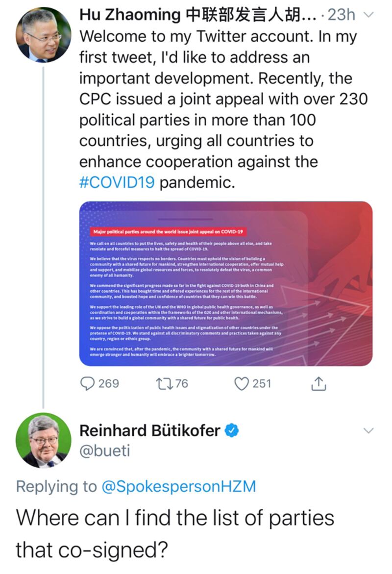Viewport: 392px width, 574px height.
Task: Like the tweet with the heart icon
Action: click(x=241, y=384)
